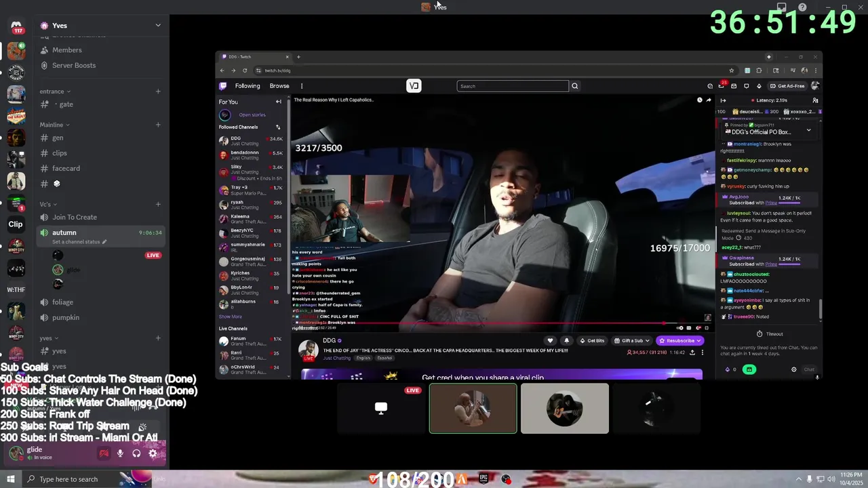Viewport: 868px width, 488px height.
Task: Open the Gift a Sub dropdown
Action: tap(631, 340)
